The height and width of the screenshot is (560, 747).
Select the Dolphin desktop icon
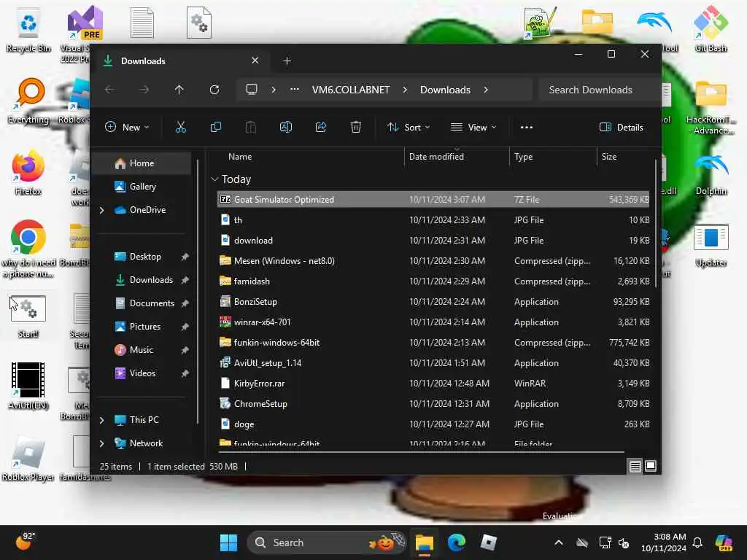coord(711,175)
